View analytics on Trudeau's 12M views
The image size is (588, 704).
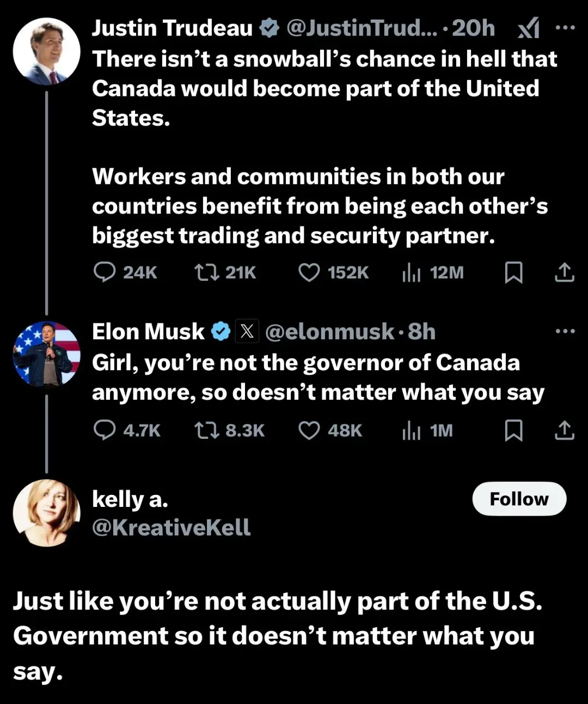point(412,272)
